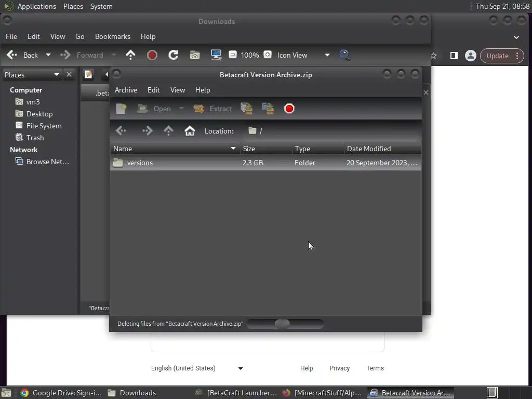
Task: Expand the Open recent dropdown arrow
Action: click(x=181, y=109)
